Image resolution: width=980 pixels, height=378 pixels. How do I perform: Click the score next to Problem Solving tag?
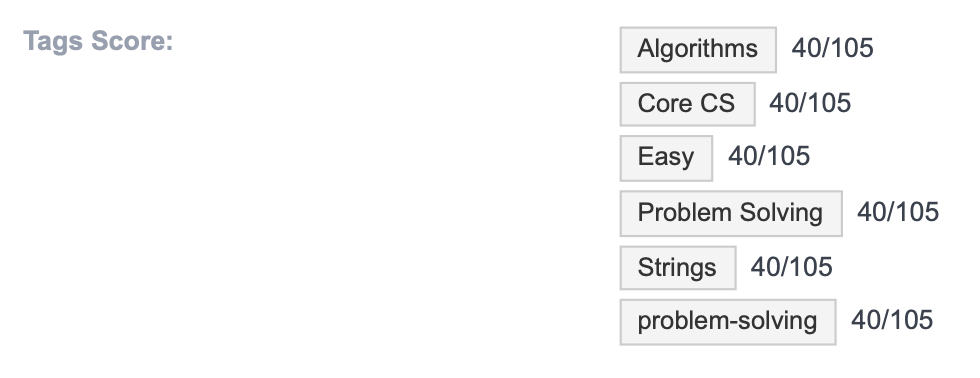(x=898, y=212)
